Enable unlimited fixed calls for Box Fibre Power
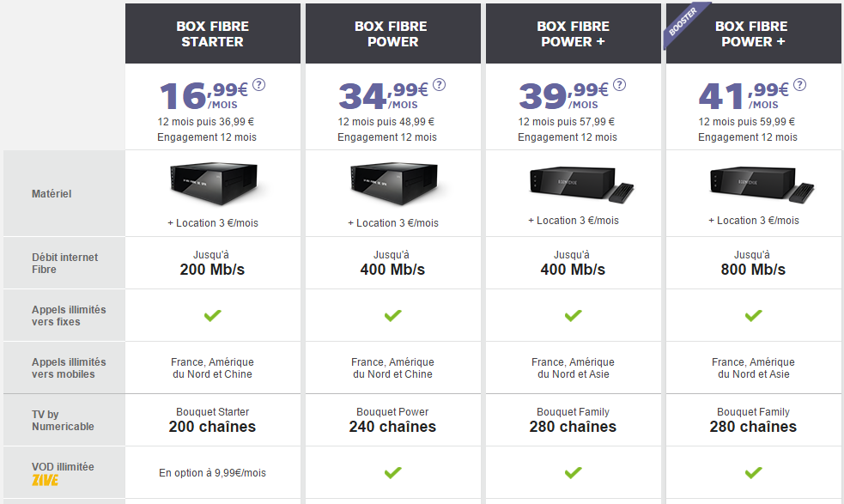Image resolution: width=844 pixels, height=504 pixels. pos(392,315)
